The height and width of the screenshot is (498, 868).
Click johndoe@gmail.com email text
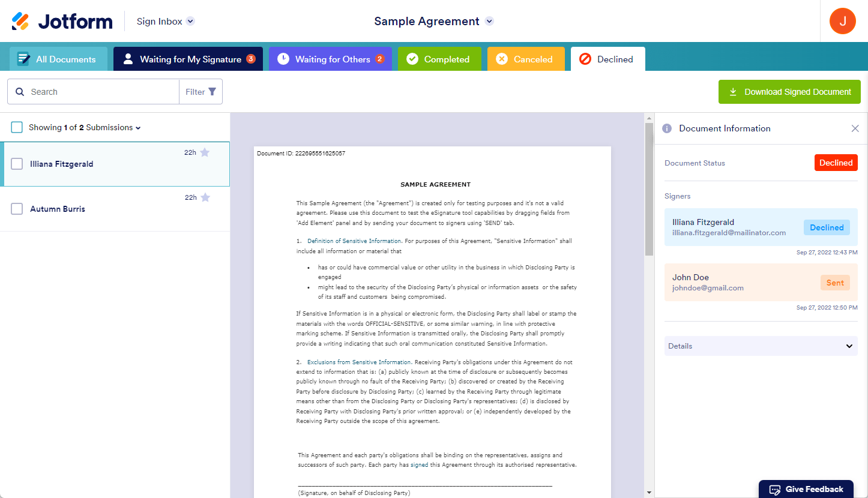[x=708, y=288]
